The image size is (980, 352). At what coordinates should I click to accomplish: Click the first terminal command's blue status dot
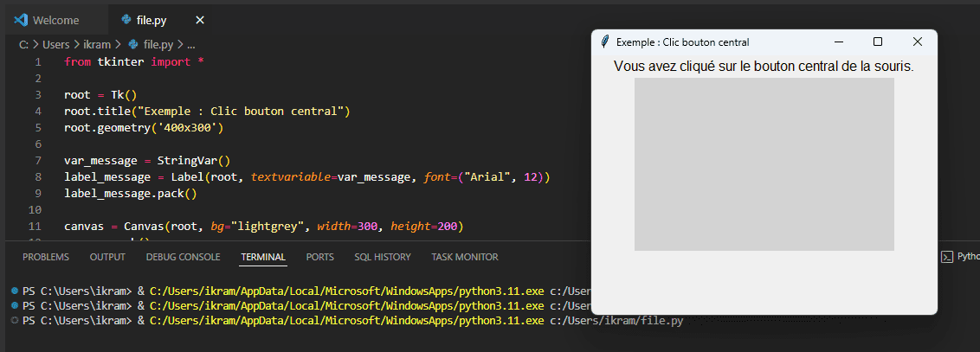coord(15,291)
